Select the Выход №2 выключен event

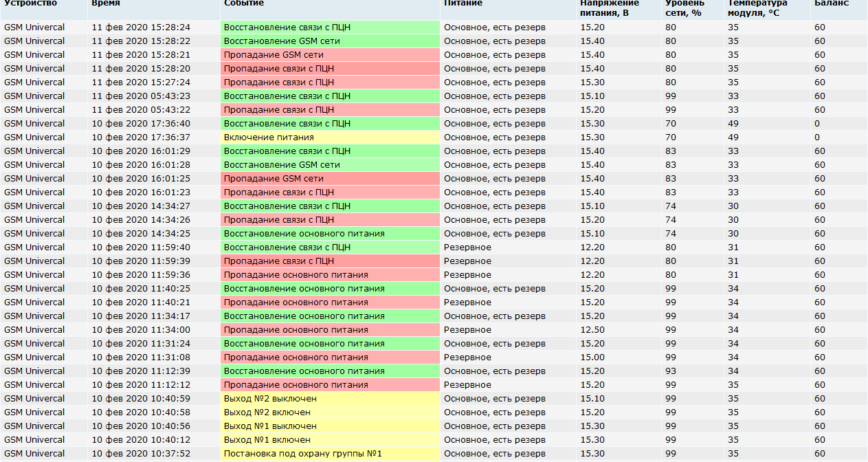point(331,399)
